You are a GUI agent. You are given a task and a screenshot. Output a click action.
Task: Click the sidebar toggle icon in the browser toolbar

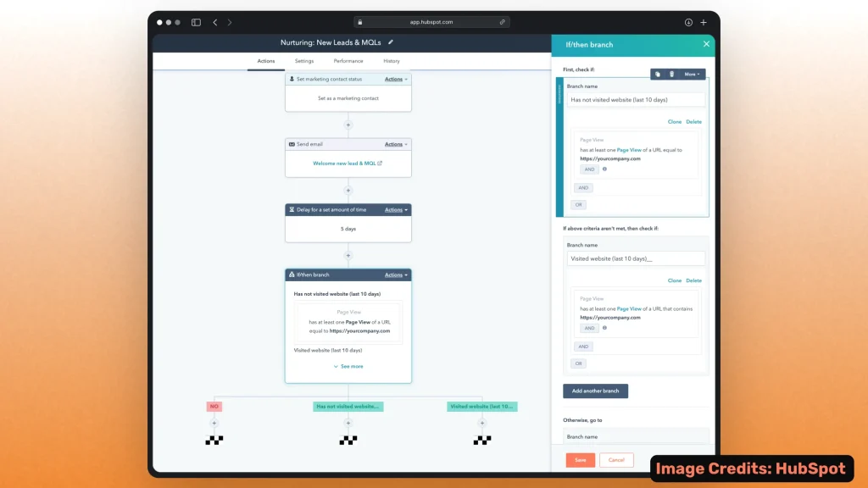click(196, 23)
